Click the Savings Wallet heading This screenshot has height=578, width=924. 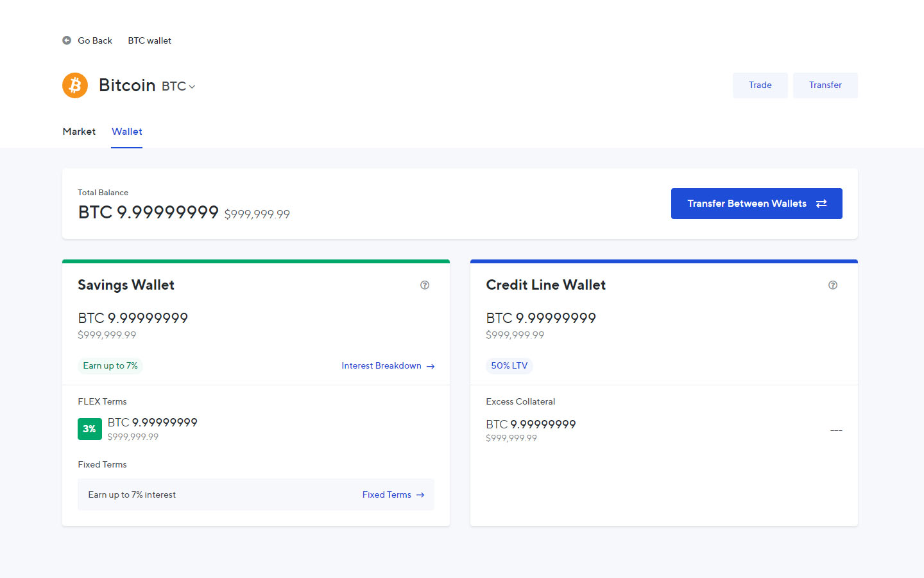tap(126, 285)
